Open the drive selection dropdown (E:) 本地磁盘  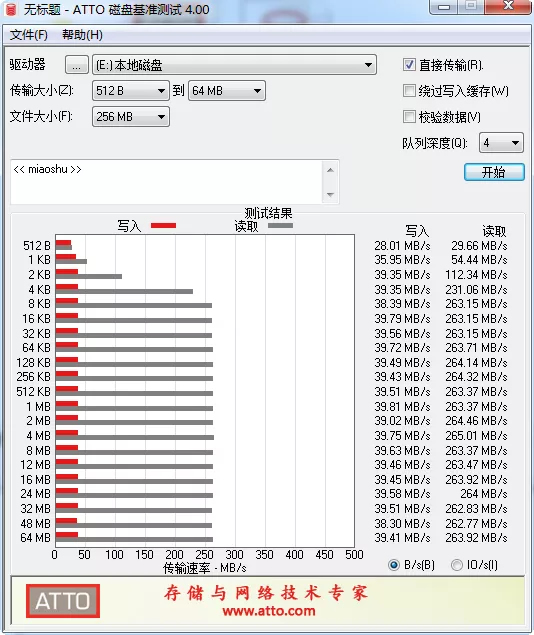[x=234, y=65]
